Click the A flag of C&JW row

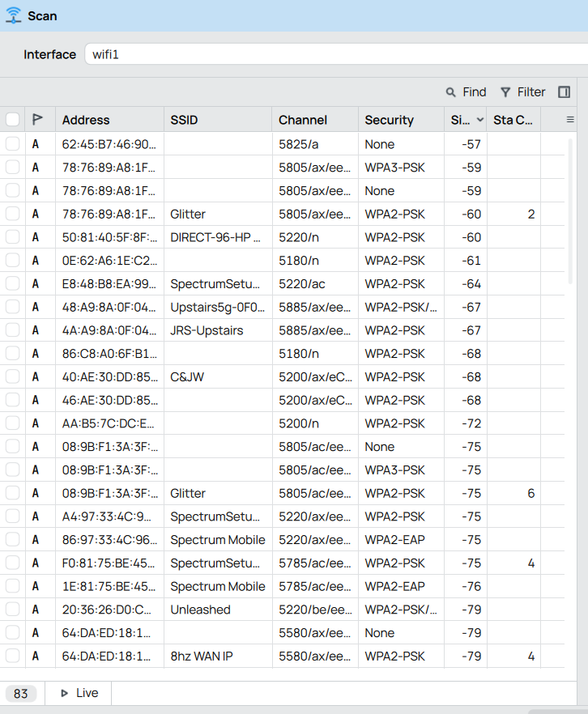tap(35, 376)
